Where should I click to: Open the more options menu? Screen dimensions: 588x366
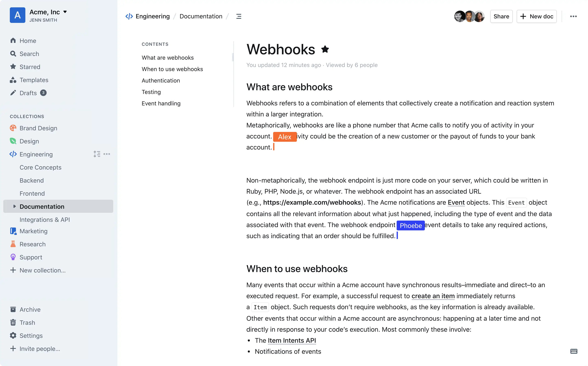coord(573,16)
